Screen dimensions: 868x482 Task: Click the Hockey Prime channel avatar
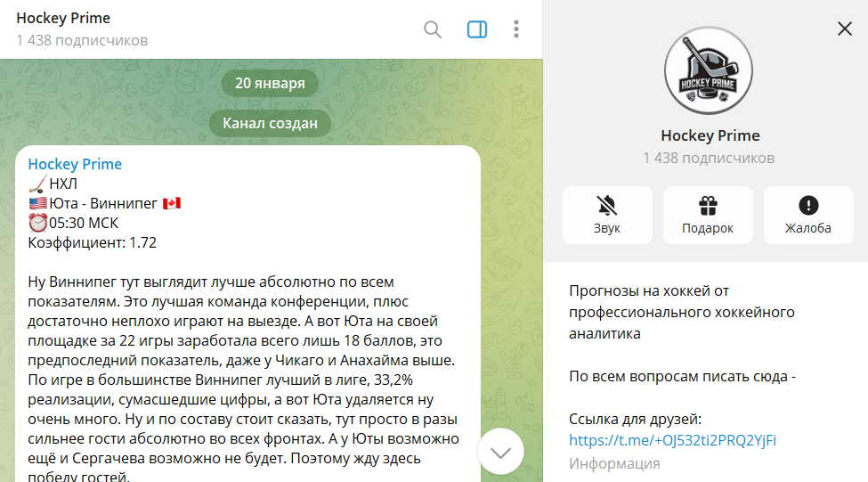pos(709,71)
